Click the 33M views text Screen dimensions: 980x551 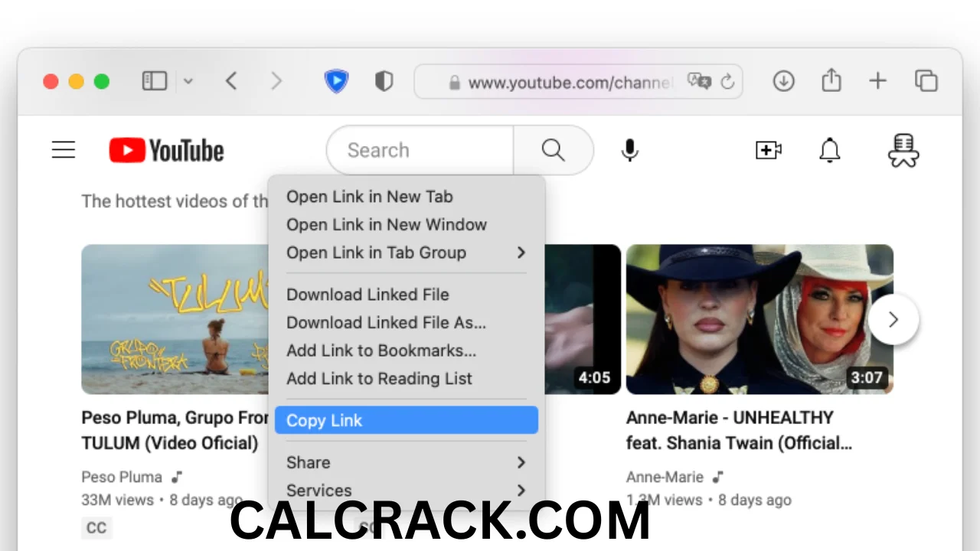117,500
